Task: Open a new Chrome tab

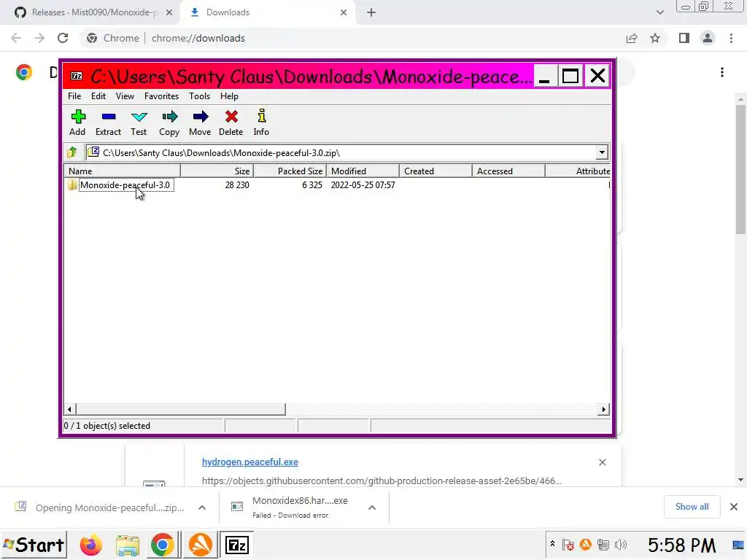Action: (x=371, y=13)
